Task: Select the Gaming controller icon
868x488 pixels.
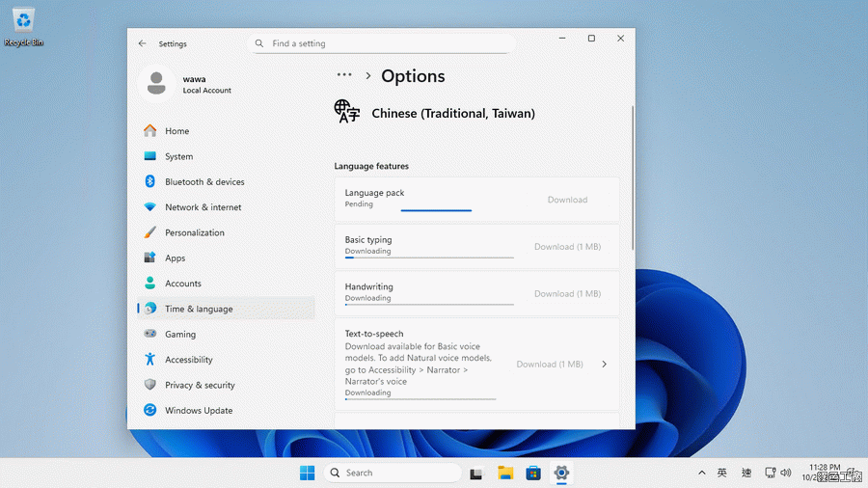Action: tap(149, 335)
